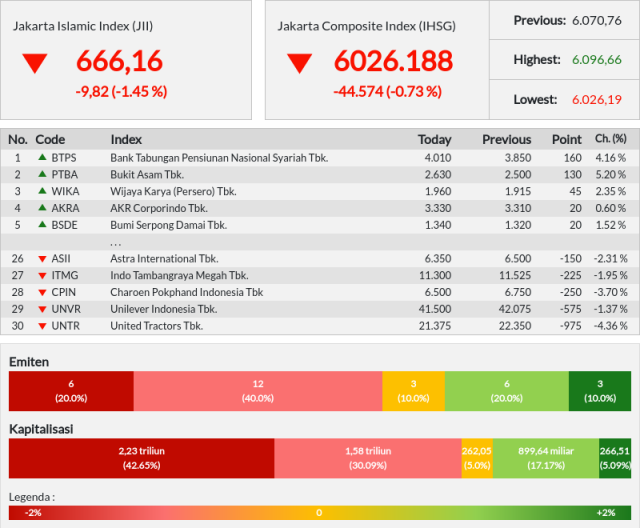Click the Jakarta Islamic Index (JII) title
Screen dimensions: 640x528
coord(83,26)
